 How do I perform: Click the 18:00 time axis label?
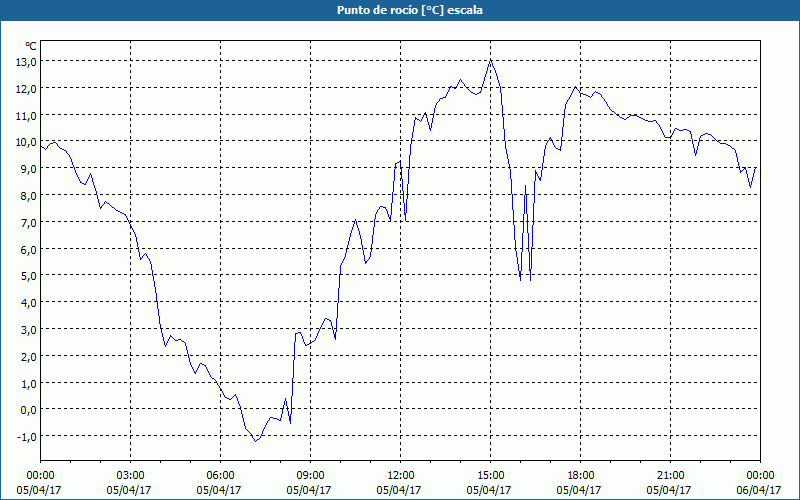pos(581,476)
